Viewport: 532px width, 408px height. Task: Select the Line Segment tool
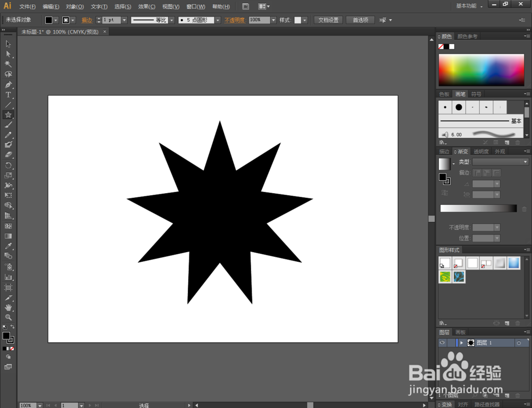[8, 105]
